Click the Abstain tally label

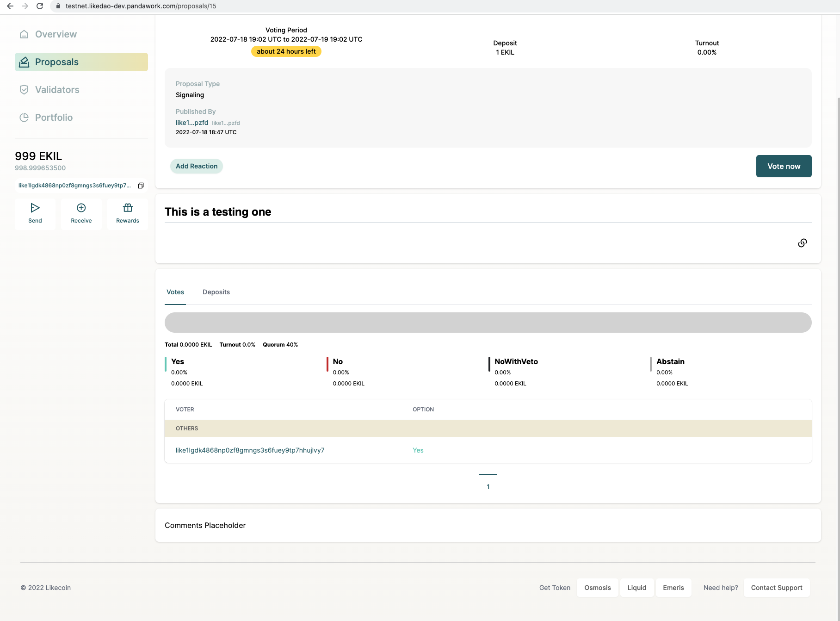[670, 361]
